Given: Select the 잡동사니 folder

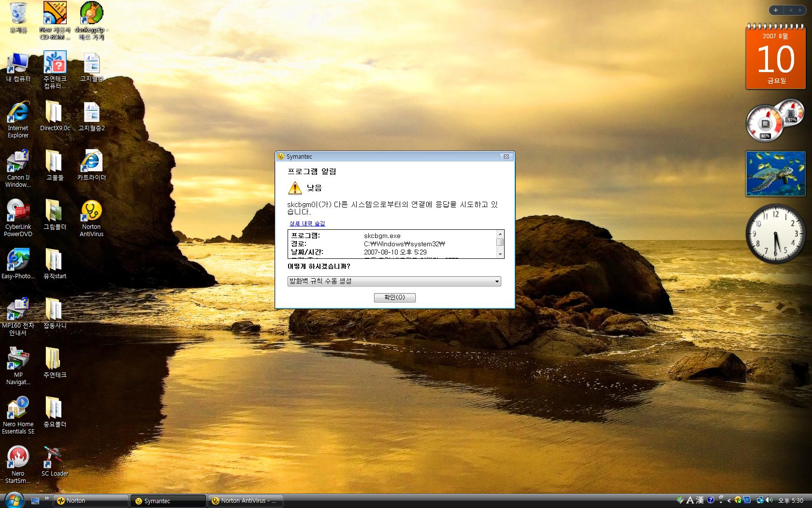Looking at the screenshot, I should coord(55,314).
